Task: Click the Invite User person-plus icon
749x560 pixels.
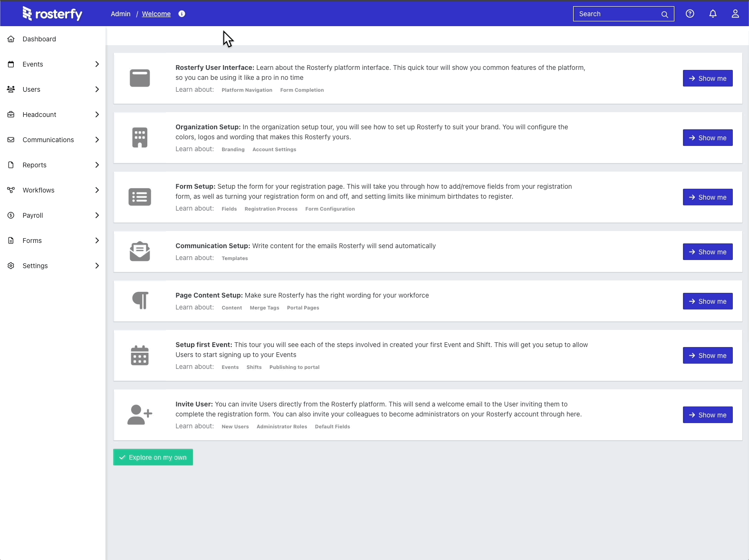Action: tap(140, 415)
